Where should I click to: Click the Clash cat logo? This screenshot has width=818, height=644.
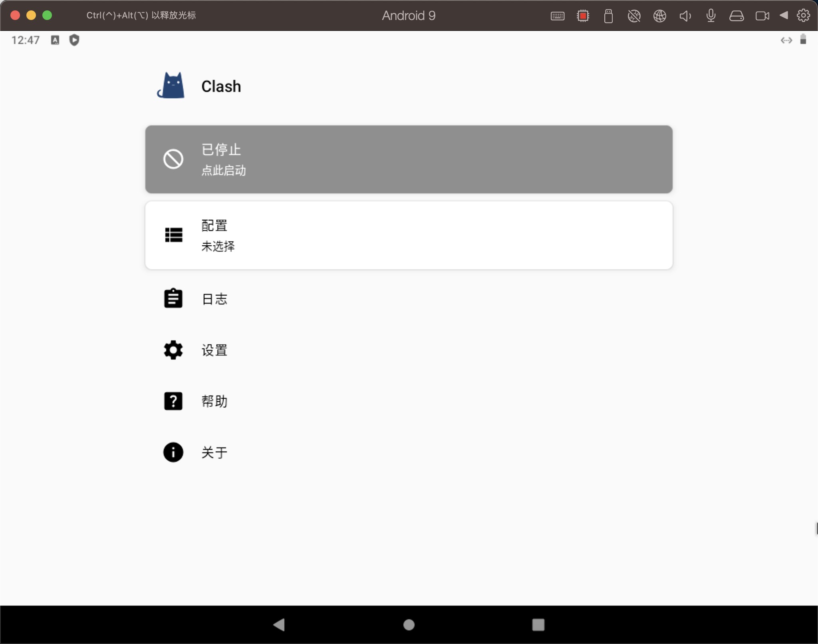(x=171, y=85)
